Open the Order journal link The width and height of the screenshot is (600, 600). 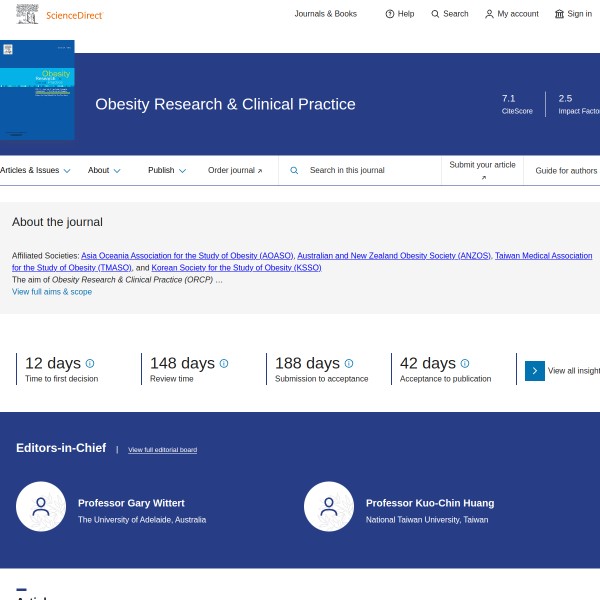tap(235, 170)
